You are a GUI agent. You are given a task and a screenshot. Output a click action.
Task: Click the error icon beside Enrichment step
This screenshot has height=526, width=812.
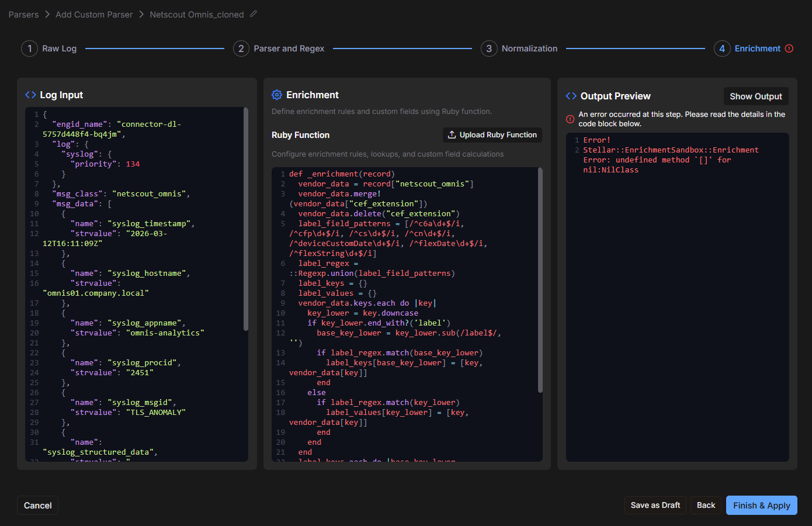[x=789, y=49]
